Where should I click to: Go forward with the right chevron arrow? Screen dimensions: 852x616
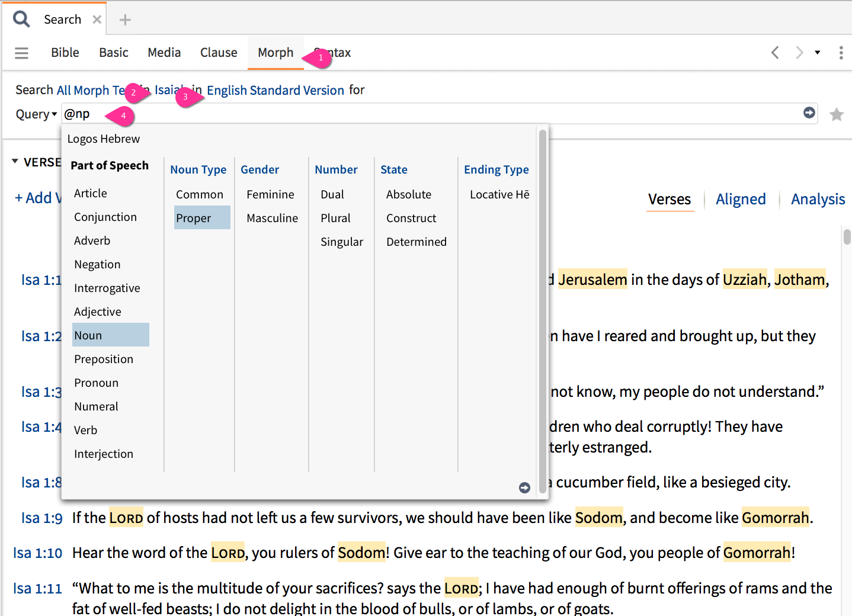799,53
